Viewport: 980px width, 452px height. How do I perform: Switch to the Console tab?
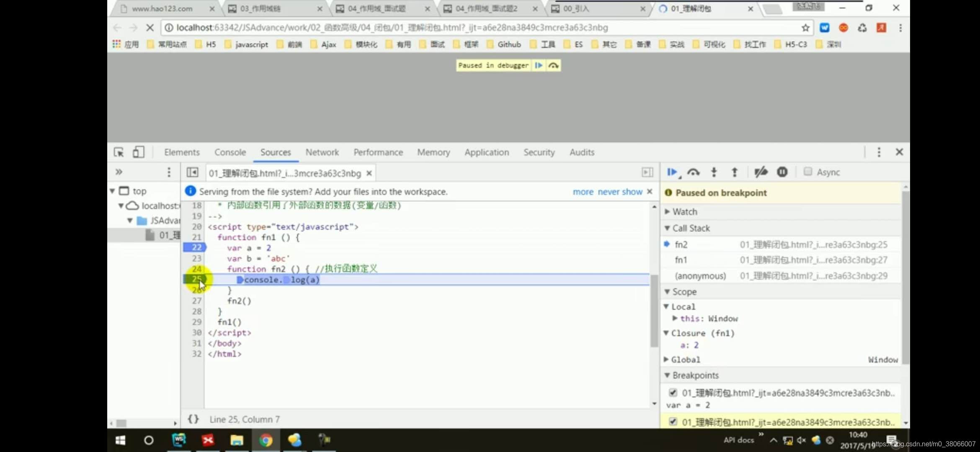coord(230,152)
